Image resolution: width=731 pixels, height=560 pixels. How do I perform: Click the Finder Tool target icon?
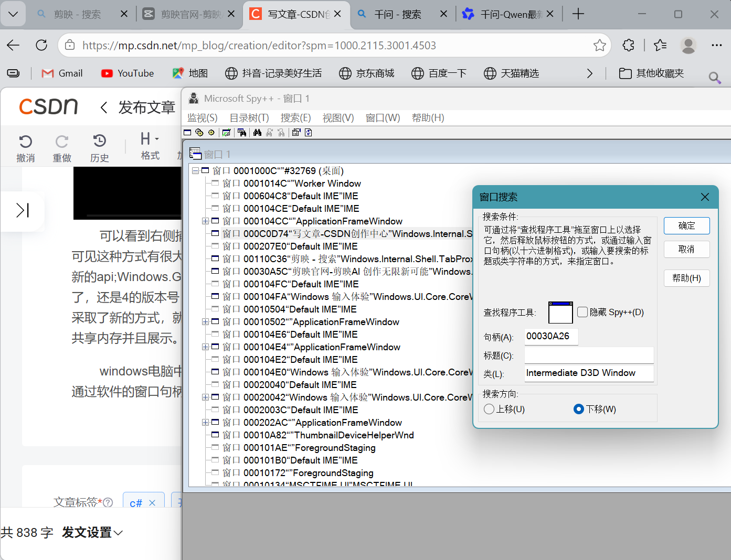point(560,313)
